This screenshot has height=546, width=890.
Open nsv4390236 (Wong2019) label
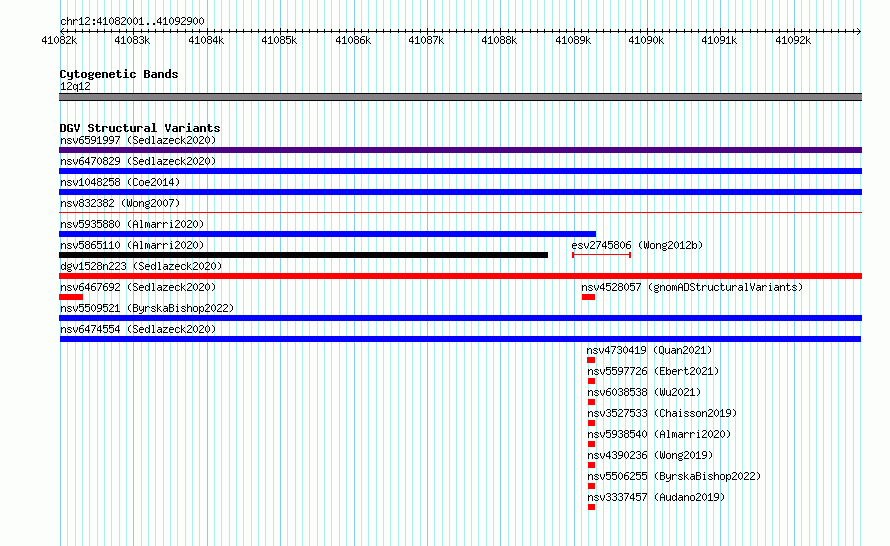tap(650, 455)
